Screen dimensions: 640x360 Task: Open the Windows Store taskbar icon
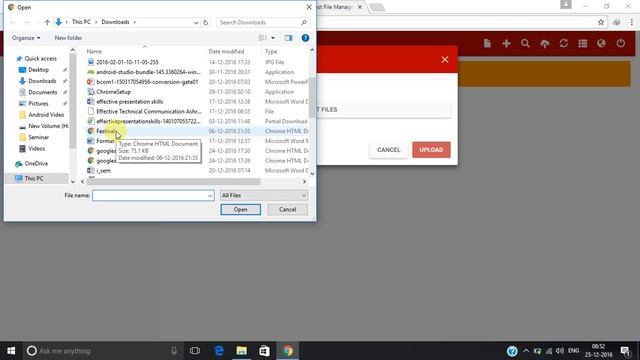click(x=264, y=351)
